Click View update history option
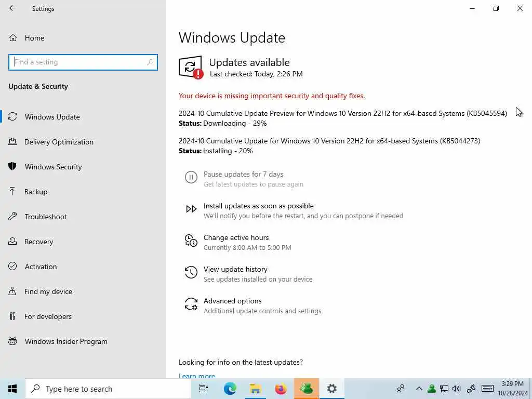Image resolution: width=532 pixels, height=399 pixels. click(235, 269)
